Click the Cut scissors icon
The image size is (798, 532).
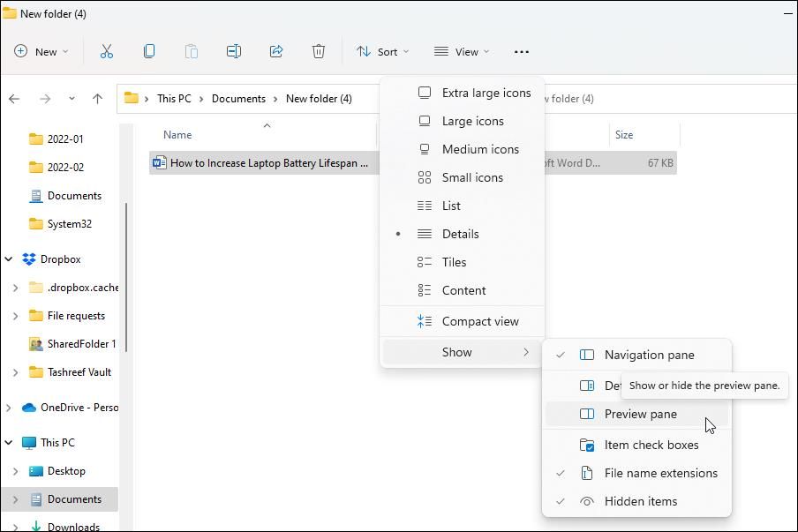106,51
